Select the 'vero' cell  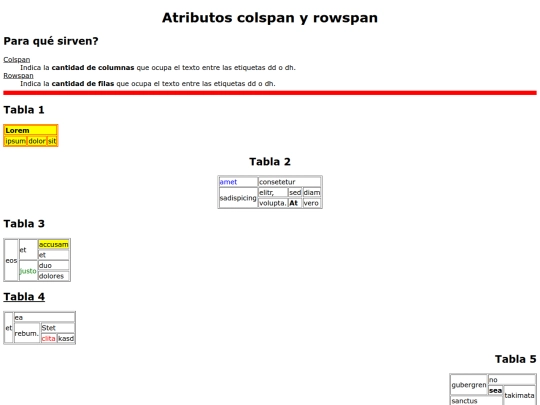point(312,203)
